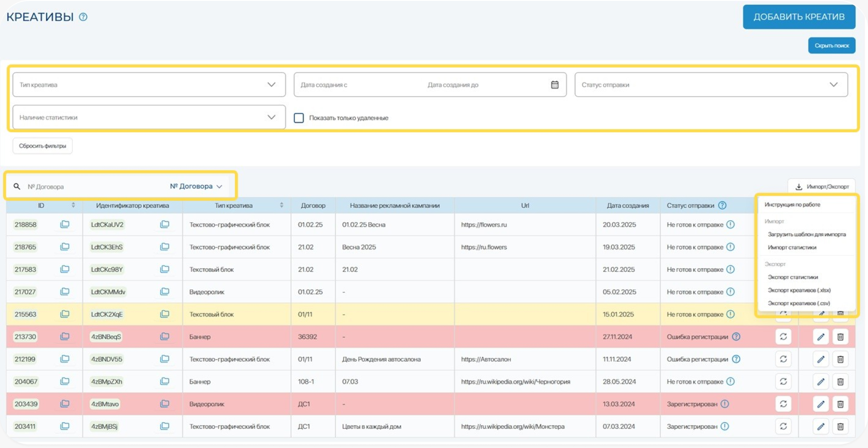The image size is (868, 448).
Task: Copy ID 217583 using its copy icon
Action: point(65,269)
